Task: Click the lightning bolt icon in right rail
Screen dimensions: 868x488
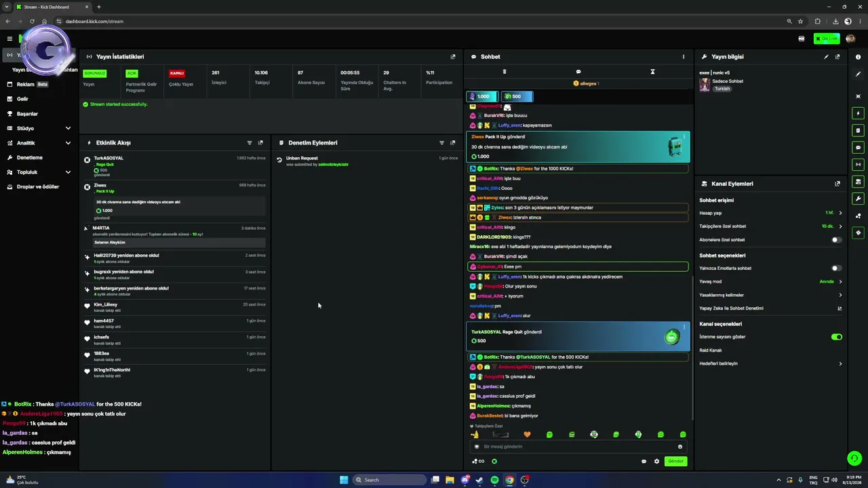Action: click(x=859, y=113)
